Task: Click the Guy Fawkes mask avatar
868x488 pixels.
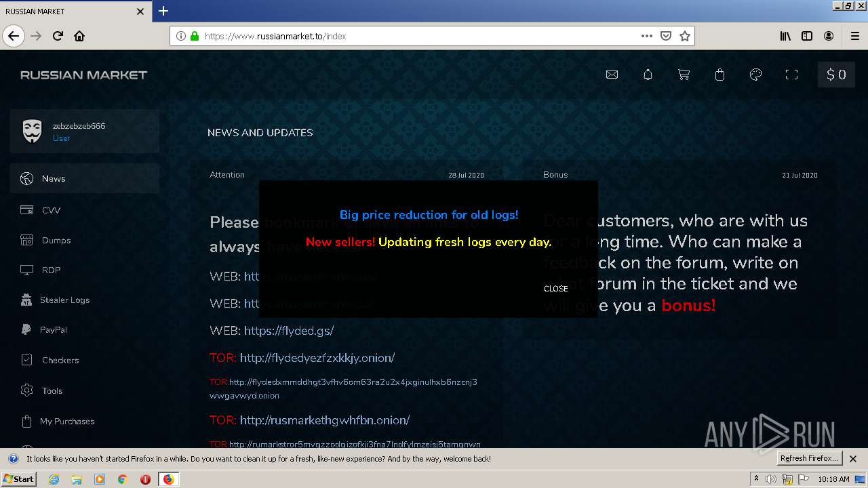Action: tap(32, 131)
